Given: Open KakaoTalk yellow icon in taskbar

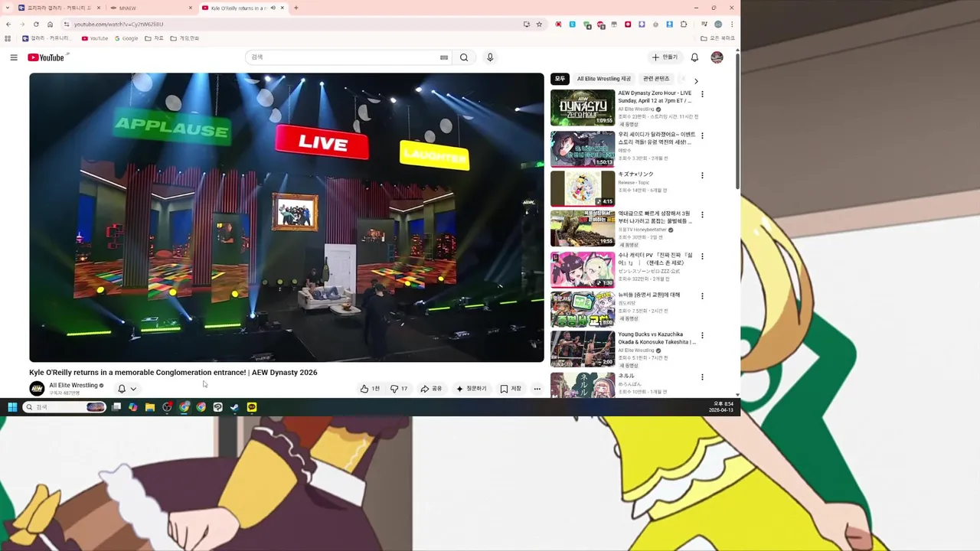Looking at the screenshot, I should coord(252,407).
